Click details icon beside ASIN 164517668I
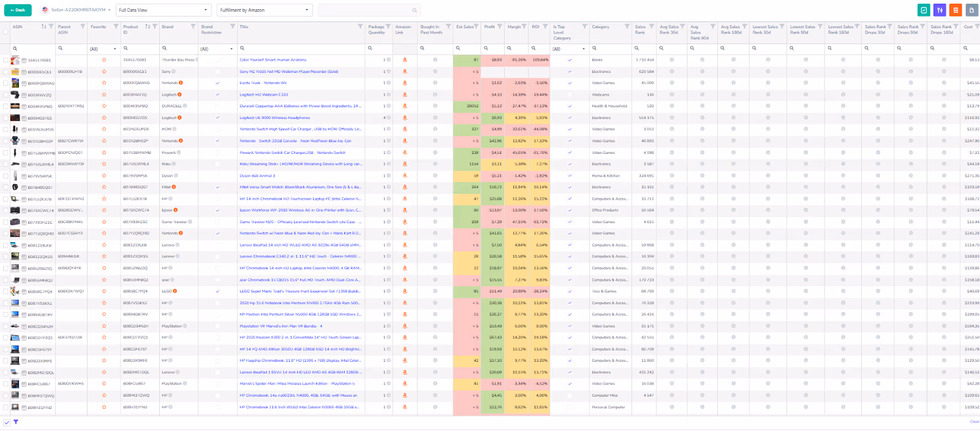The height and width of the screenshot is (431, 980). coord(24,60)
